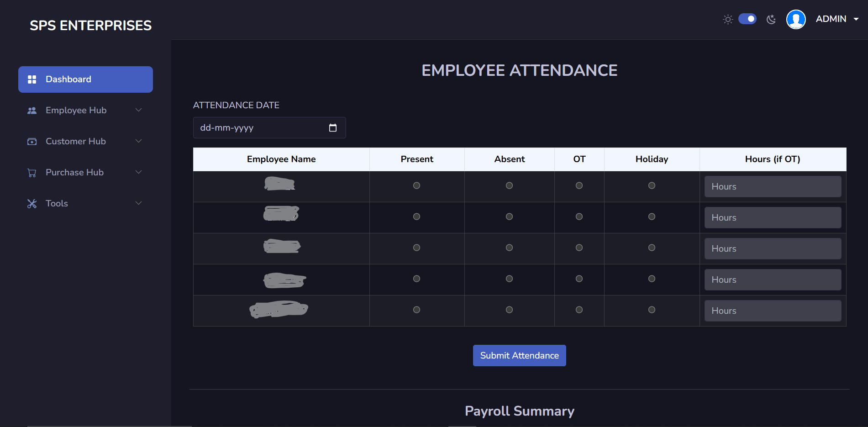Expand the Purchase Hub chevron

139,172
